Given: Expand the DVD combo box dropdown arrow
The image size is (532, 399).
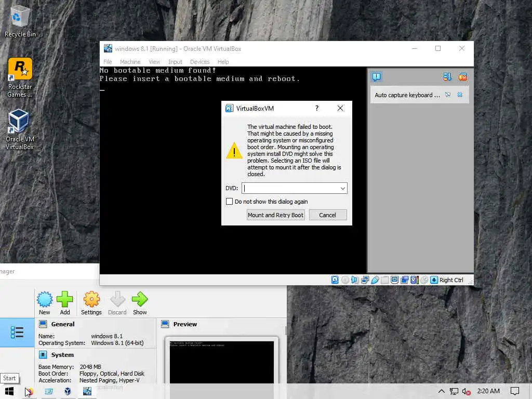Looking at the screenshot, I should pyautogui.click(x=343, y=188).
